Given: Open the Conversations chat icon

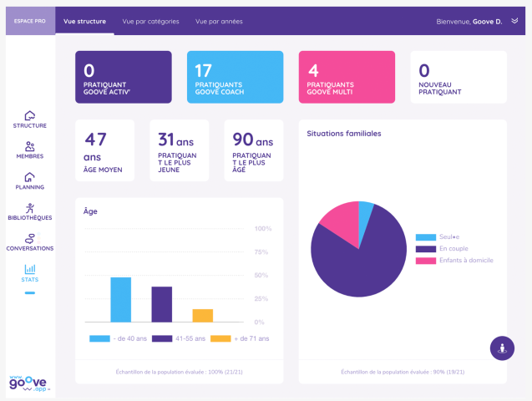Looking at the screenshot, I should click(x=30, y=238).
